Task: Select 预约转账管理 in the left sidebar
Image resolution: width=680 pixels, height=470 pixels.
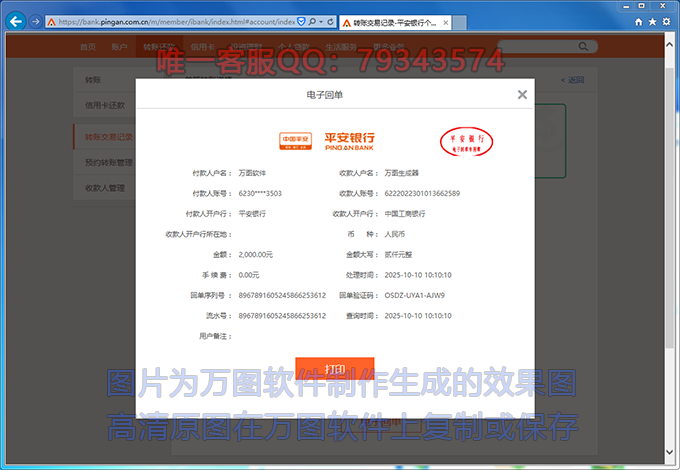Action: (108, 161)
